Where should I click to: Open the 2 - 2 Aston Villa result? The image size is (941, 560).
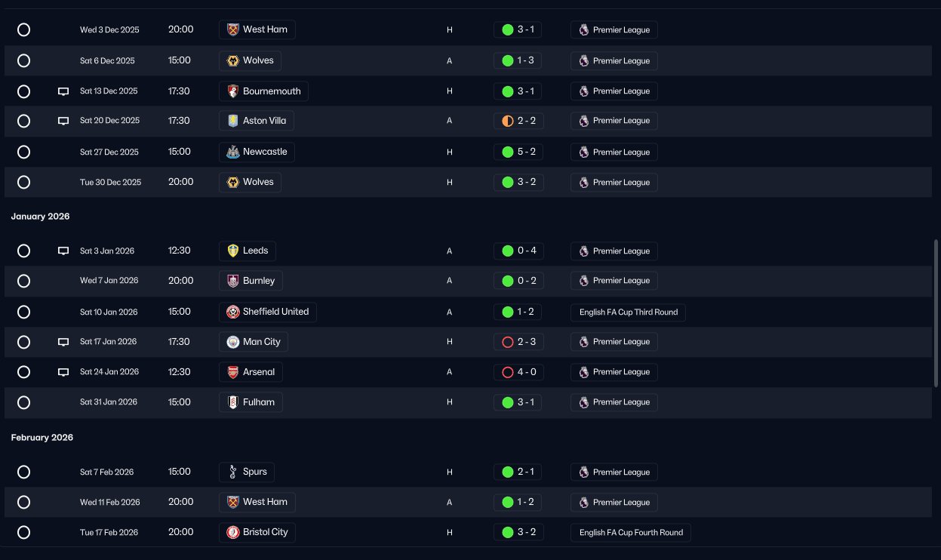518,121
